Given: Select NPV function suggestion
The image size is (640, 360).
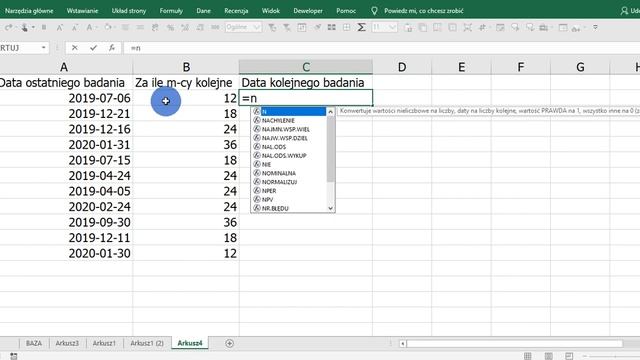Looking at the screenshot, I should tap(289, 199).
